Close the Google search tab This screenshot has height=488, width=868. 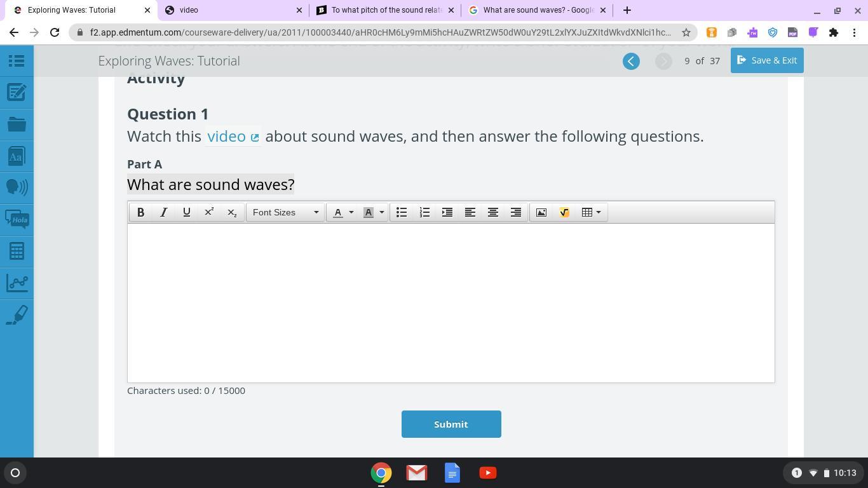[603, 10]
